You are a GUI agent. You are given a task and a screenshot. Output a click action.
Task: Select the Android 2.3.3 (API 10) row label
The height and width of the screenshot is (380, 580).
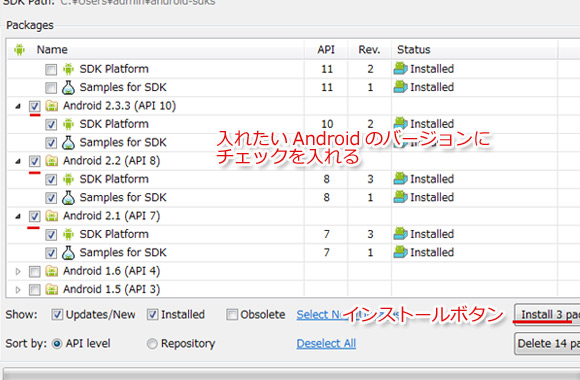(119, 106)
